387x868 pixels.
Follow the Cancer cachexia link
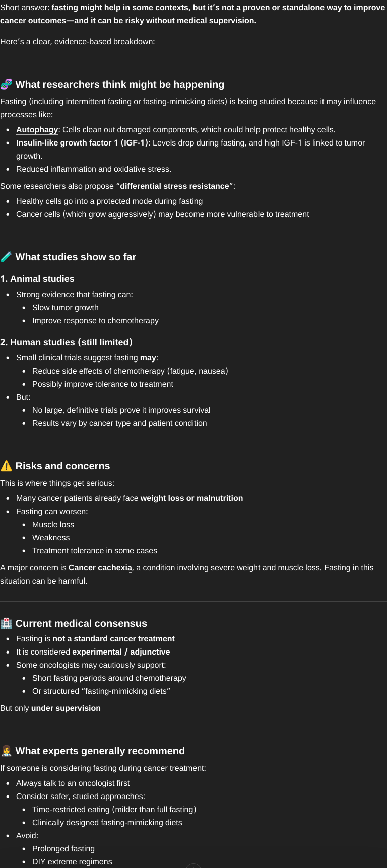100,568
